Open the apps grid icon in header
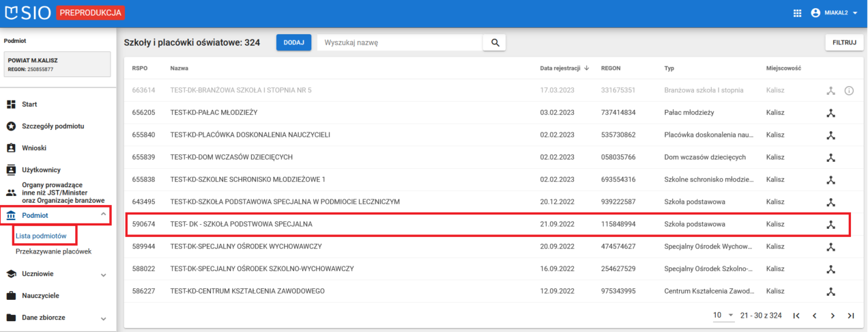The width and height of the screenshot is (868, 332). point(797,13)
